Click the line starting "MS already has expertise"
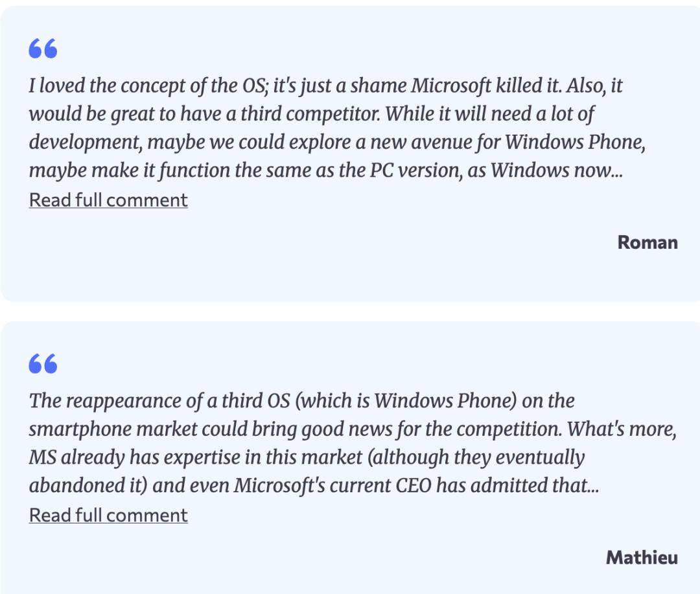Viewport: 700px width, 594px height. coord(307,458)
